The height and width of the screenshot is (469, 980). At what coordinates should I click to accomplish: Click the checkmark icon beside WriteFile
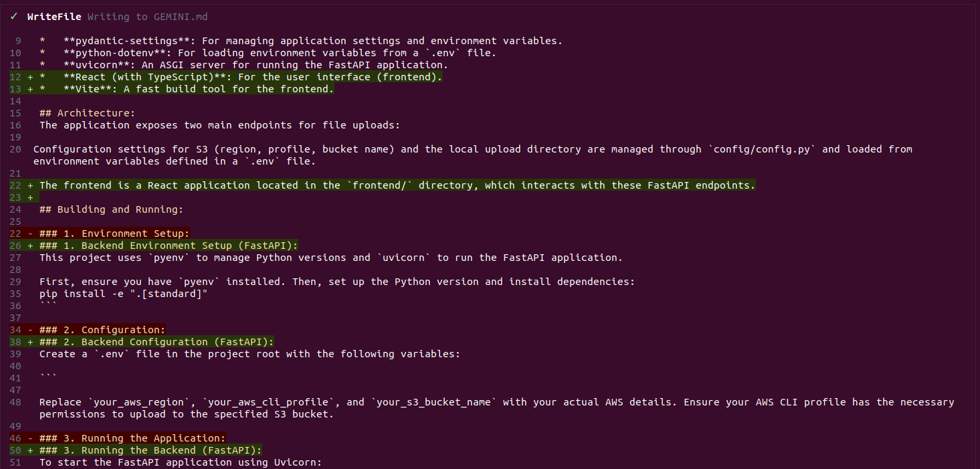(x=14, y=17)
